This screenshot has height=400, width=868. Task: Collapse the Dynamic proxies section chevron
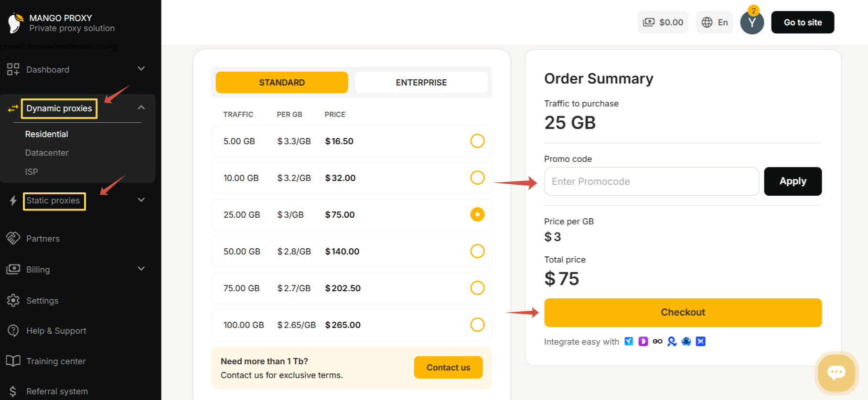[141, 108]
